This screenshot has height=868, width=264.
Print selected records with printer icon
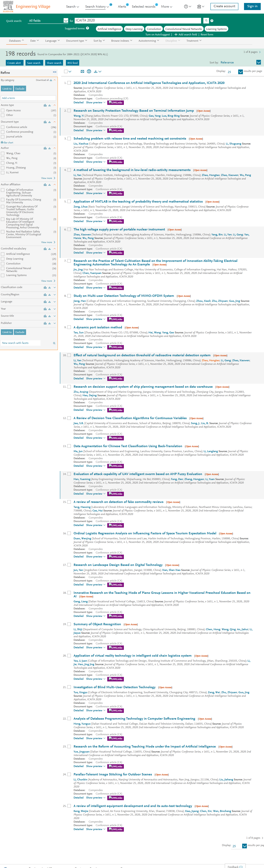[89, 71]
